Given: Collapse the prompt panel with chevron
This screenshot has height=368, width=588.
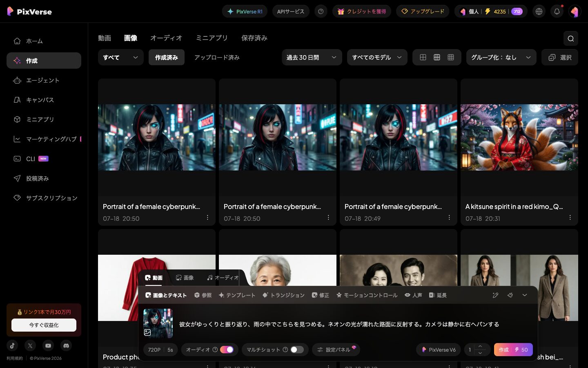Looking at the screenshot, I should coord(525,295).
